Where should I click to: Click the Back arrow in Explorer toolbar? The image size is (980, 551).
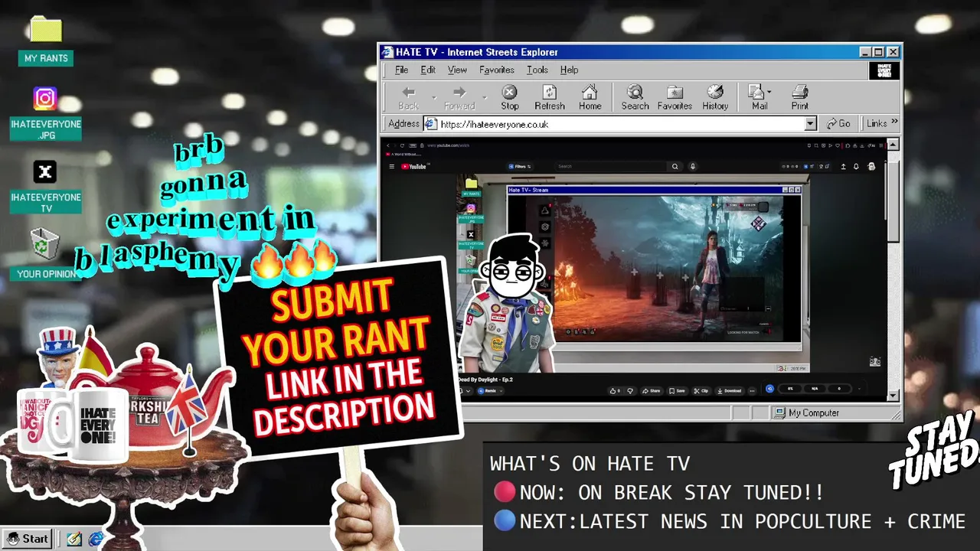click(408, 92)
